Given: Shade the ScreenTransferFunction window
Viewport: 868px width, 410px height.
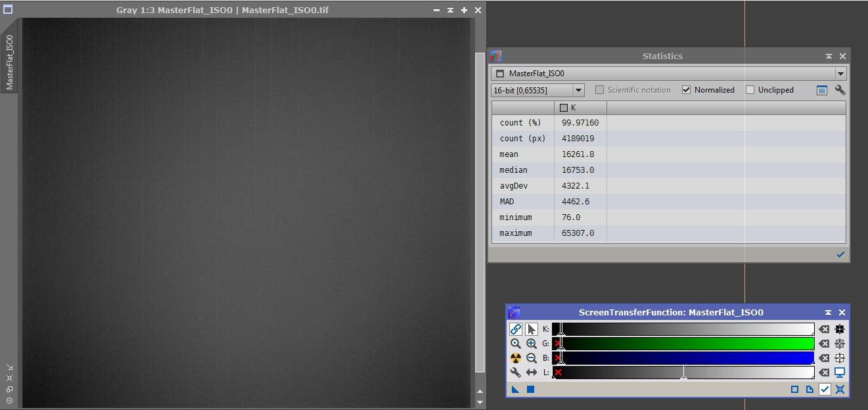Looking at the screenshot, I should [x=829, y=313].
